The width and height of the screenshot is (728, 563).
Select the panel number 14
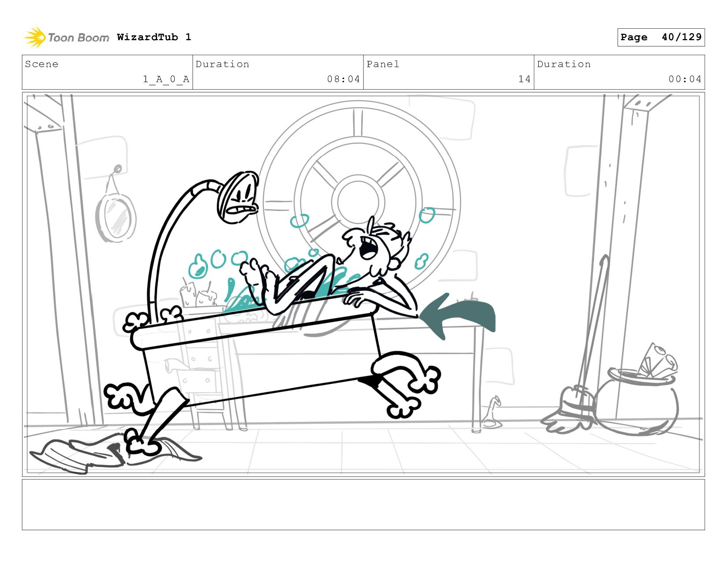pyautogui.click(x=524, y=79)
